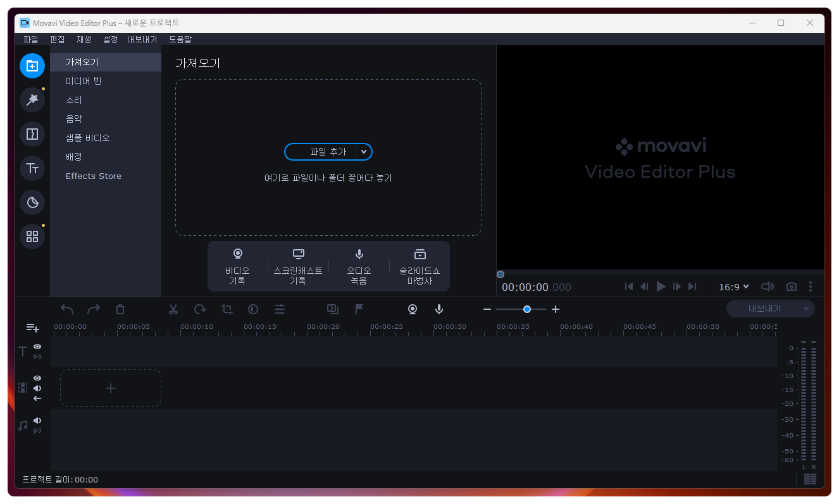This screenshot has height=504, width=839.
Task: Click the plus placeholder on the video track
Action: [x=111, y=388]
